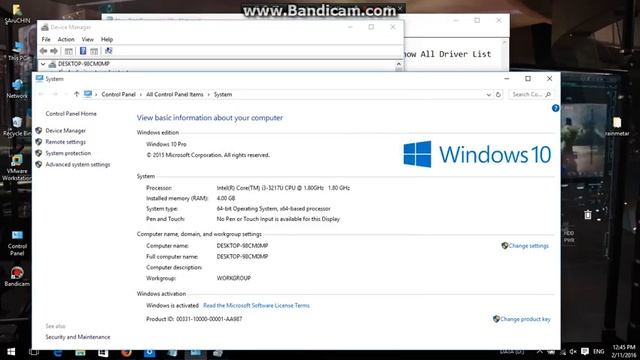Click Control Panel breadcrumb in address bar
The height and width of the screenshot is (360, 640).
pos(118,94)
